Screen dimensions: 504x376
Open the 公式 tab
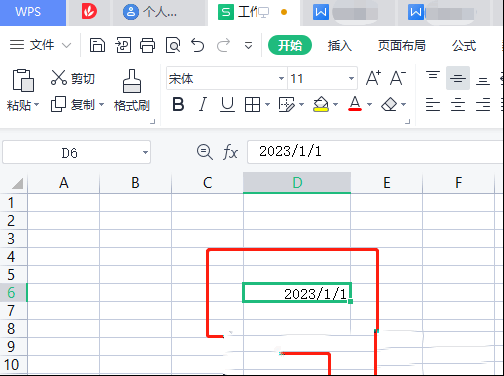464,45
